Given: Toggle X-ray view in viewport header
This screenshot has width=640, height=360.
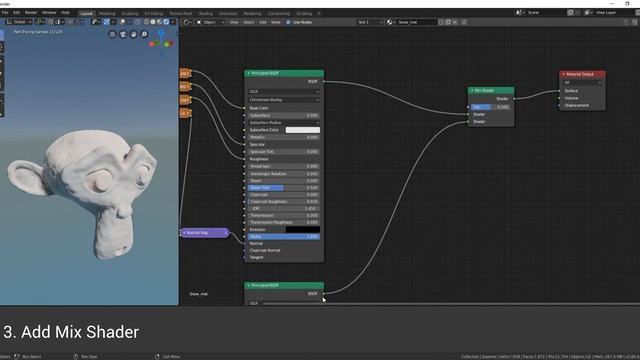Looking at the screenshot, I should [x=138, y=22].
